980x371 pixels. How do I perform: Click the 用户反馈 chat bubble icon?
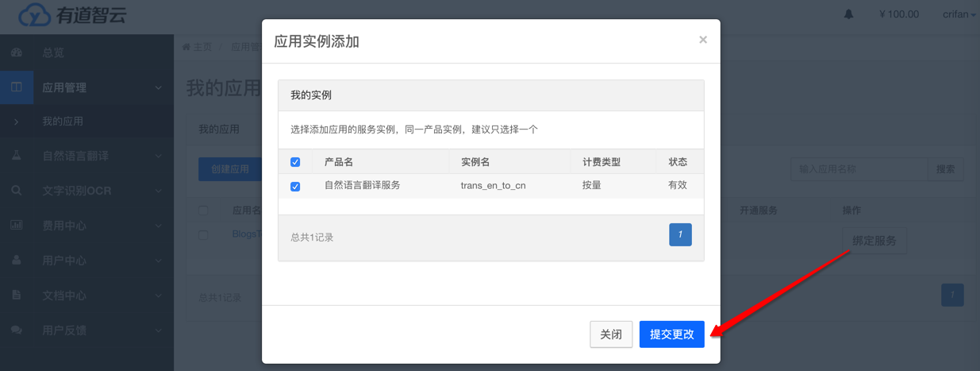(17, 330)
